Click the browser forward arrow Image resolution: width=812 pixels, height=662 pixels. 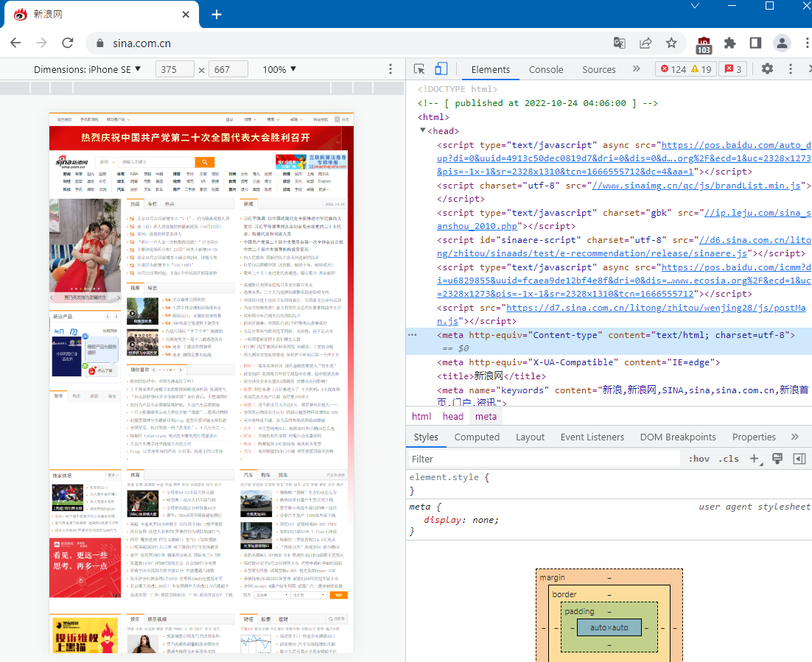(x=42, y=43)
